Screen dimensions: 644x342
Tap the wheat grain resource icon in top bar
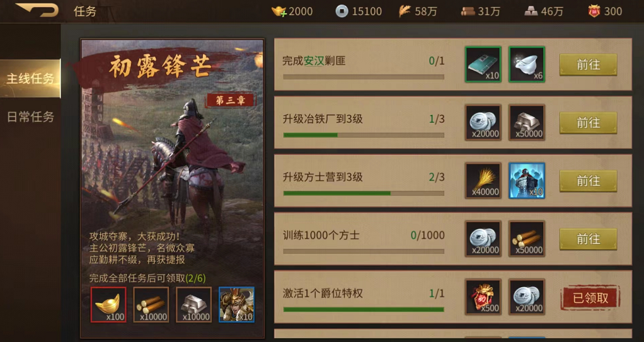[405, 11]
